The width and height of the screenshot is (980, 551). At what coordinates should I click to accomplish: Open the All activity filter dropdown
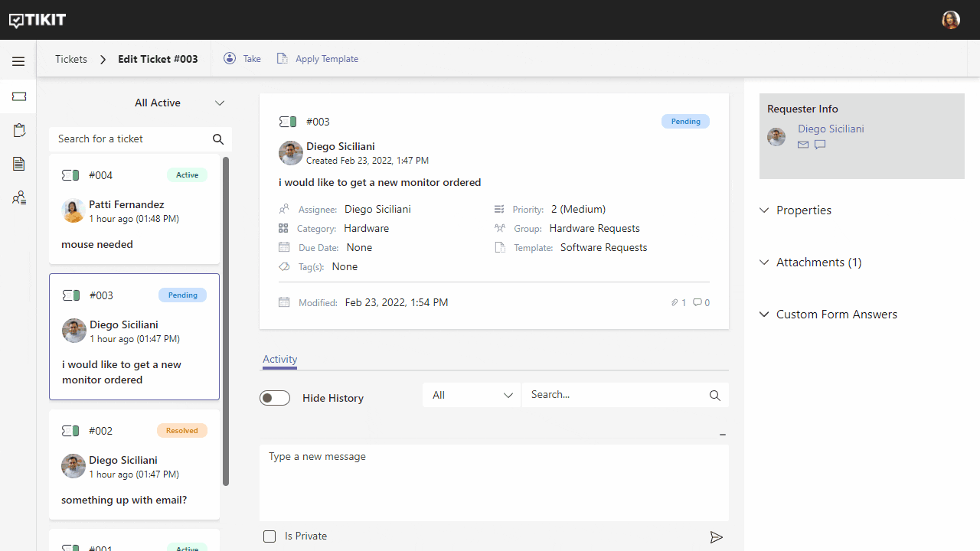(472, 395)
